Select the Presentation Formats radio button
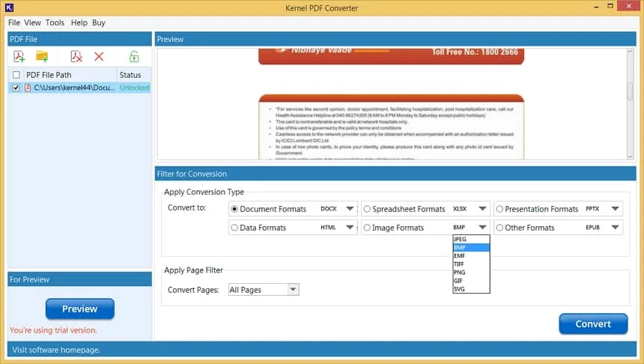The height and width of the screenshot is (364, 644). (499, 209)
